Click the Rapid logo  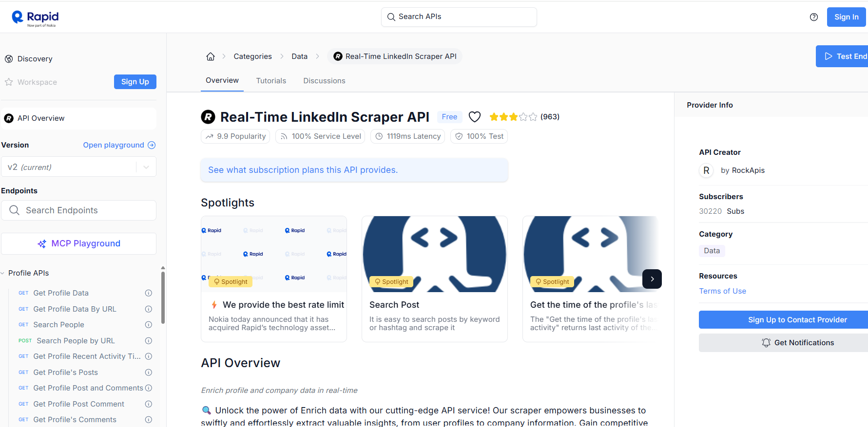coord(35,19)
